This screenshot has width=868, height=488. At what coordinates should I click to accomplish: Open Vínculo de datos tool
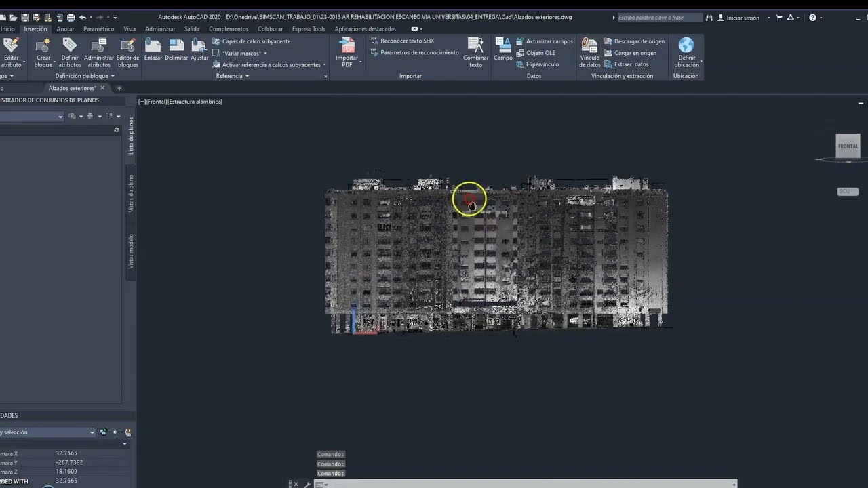click(x=590, y=52)
